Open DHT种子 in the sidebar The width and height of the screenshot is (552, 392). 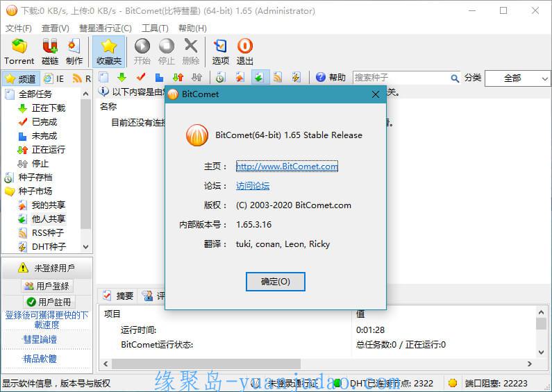click(x=42, y=247)
